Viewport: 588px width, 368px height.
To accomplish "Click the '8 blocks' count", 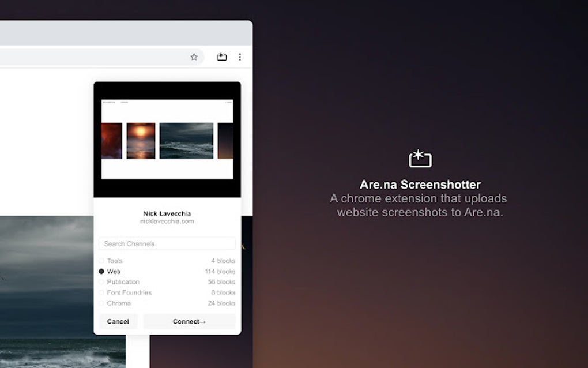I will [x=223, y=292].
